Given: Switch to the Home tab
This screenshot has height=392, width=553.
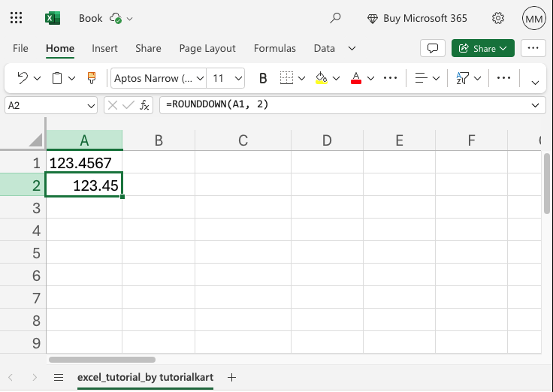Looking at the screenshot, I should (60, 48).
